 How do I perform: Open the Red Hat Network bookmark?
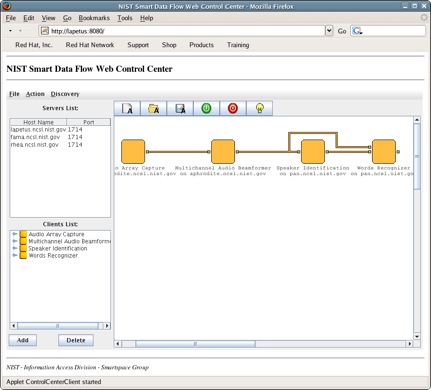coord(90,45)
